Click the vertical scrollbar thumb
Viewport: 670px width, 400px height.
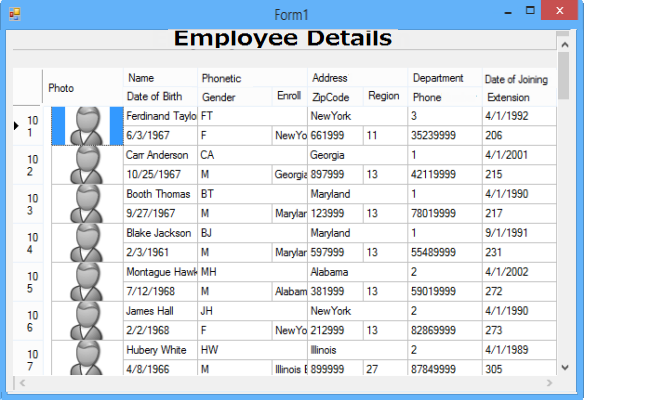[564, 76]
